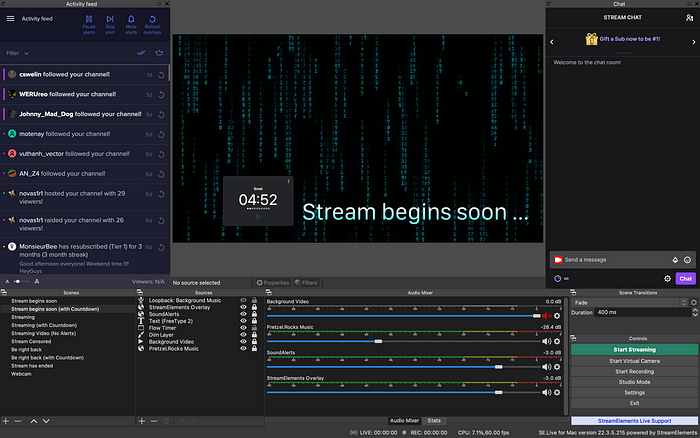This screenshot has width=700, height=438.
Task: Open the emote picker in chat
Action: pyautogui.click(x=688, y=260)
